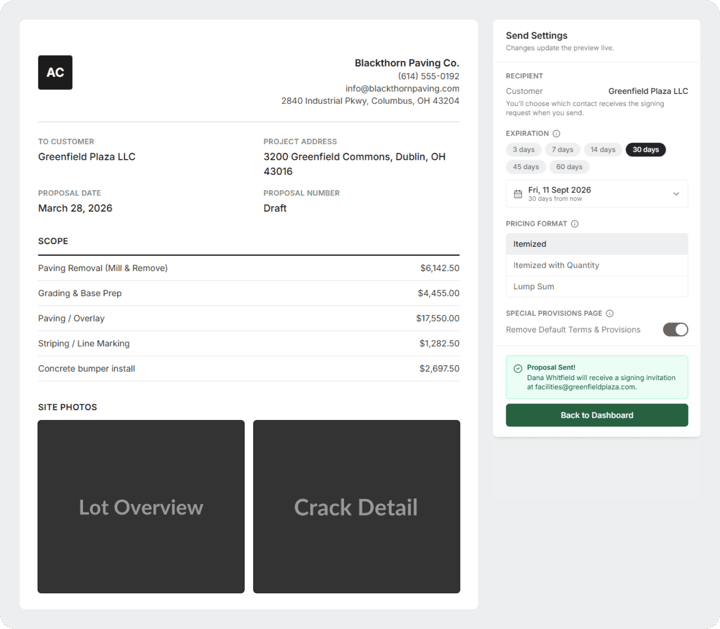Select the 14 days expiration chip

(603, 150)
